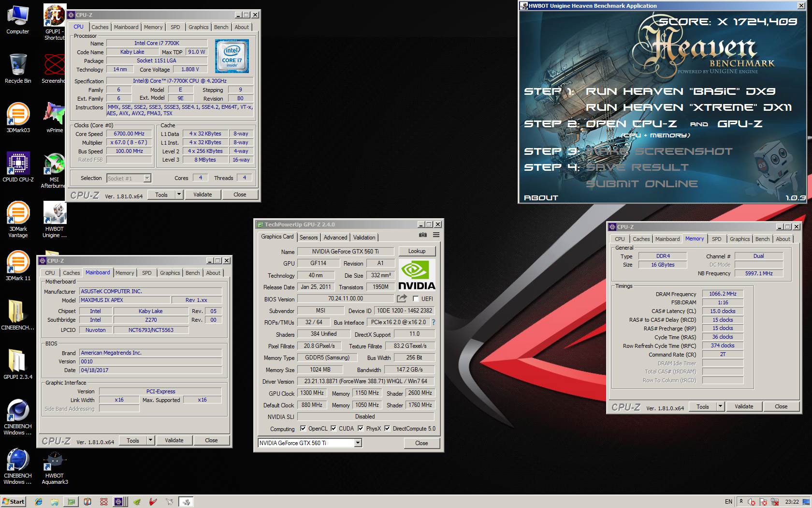Toggle the CUDA checkbox in GPU-Z
The image size is (812, 508).
[333, 429]
